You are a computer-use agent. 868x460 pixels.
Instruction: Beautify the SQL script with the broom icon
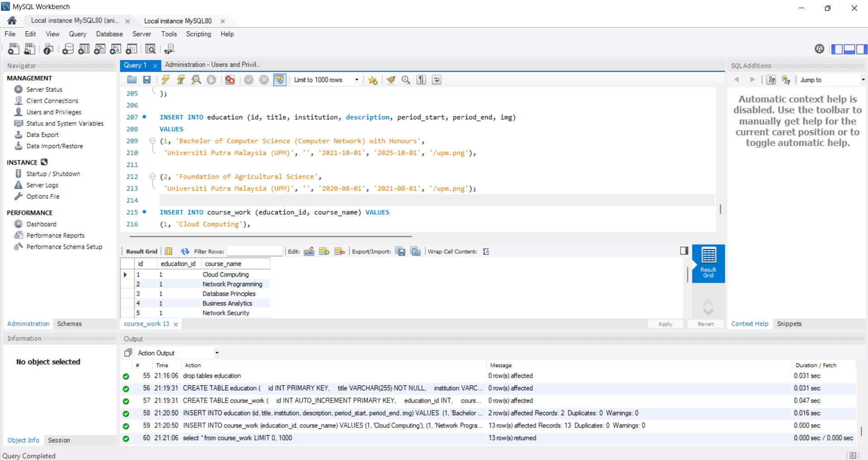pos(391,80)
